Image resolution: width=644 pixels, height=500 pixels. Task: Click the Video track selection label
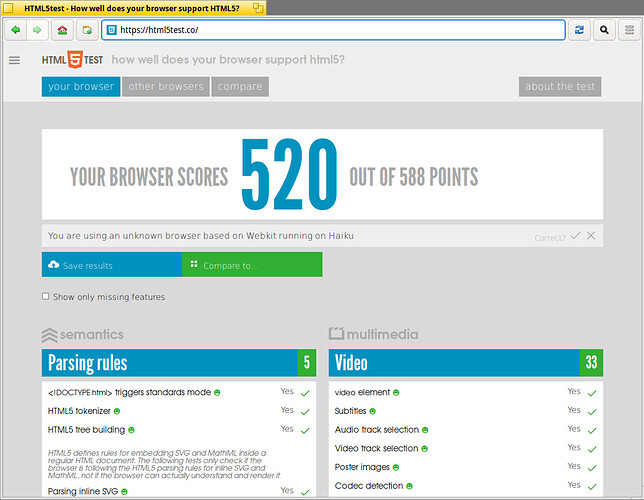coord(376,448)
